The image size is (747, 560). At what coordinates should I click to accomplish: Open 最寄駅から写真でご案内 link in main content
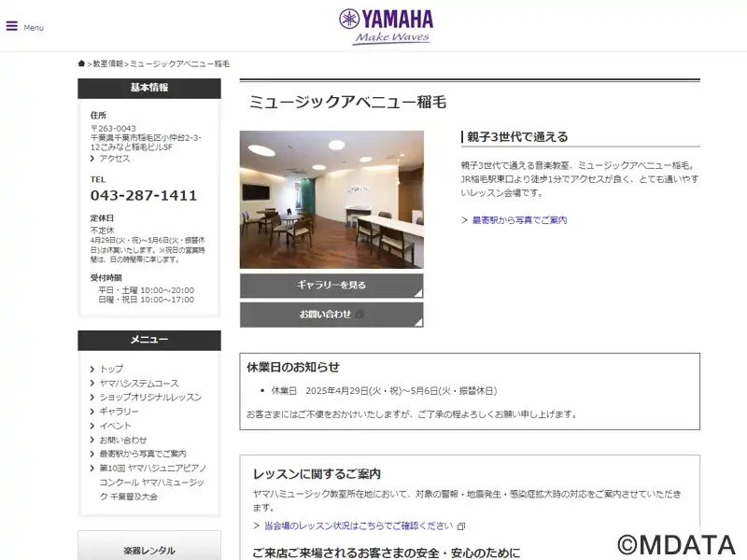(519, 220)
